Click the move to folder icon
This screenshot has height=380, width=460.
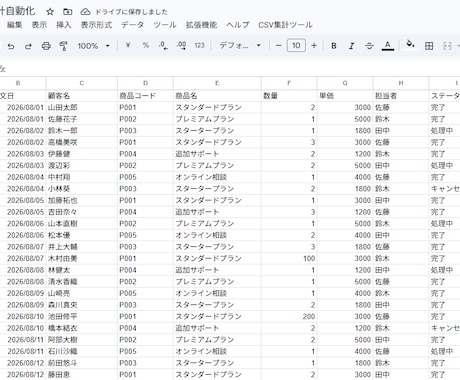[x=68, y=12]
